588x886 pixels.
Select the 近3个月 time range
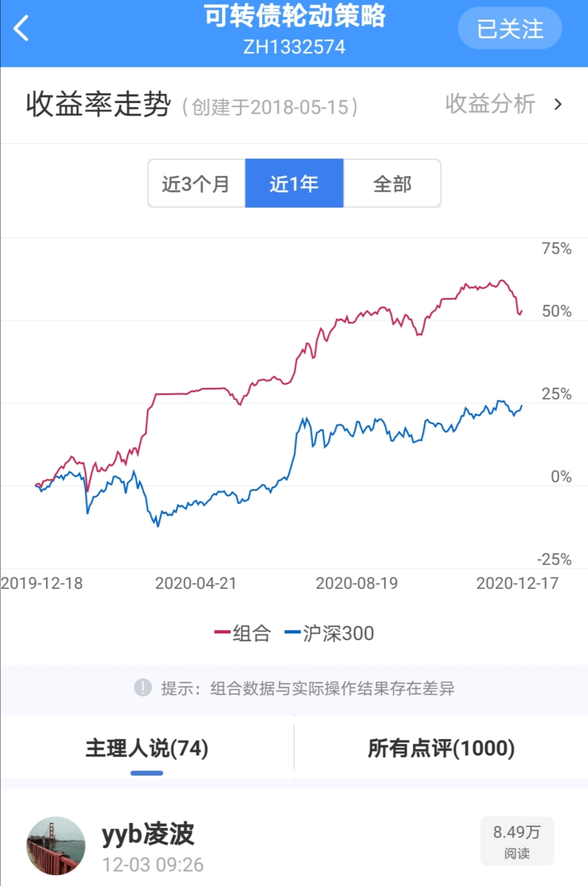(196, 184)
